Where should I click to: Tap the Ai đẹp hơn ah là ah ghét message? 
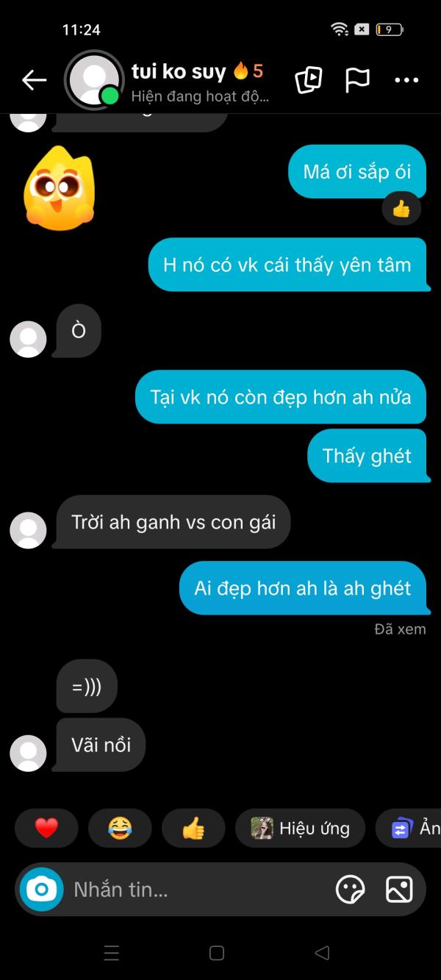point(303,588)
